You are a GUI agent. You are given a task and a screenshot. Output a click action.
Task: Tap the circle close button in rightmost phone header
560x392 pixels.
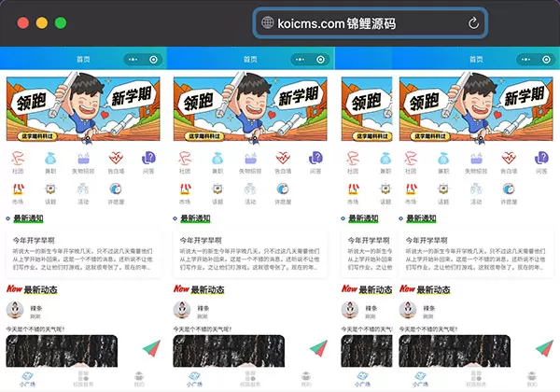click(x=546, y=59)
